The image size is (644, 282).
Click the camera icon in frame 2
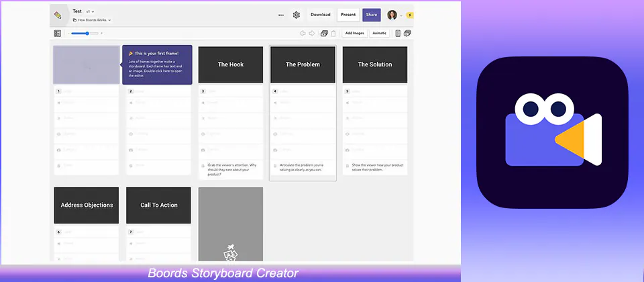(131, 149)
